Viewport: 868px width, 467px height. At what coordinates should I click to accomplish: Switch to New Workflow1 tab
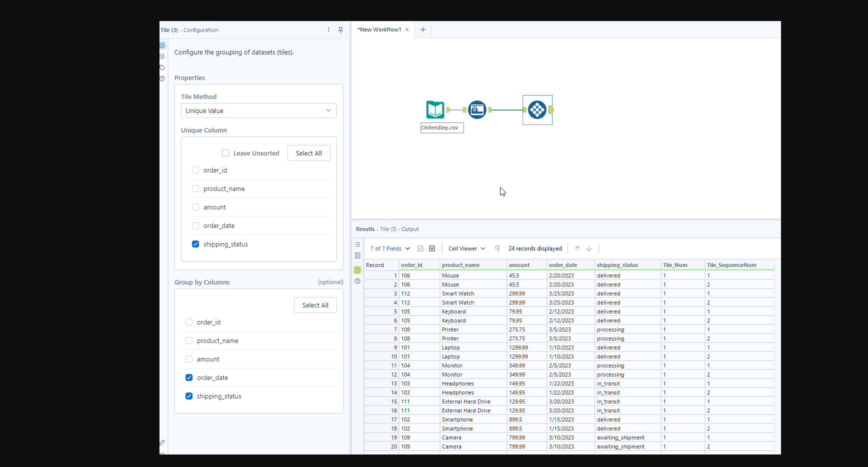coord(379,29)
